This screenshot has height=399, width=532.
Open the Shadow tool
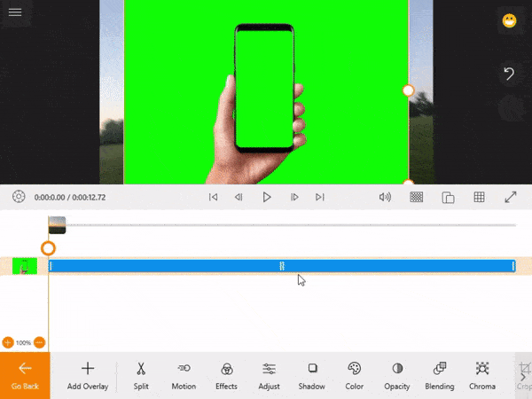click(x=312, y=376)
